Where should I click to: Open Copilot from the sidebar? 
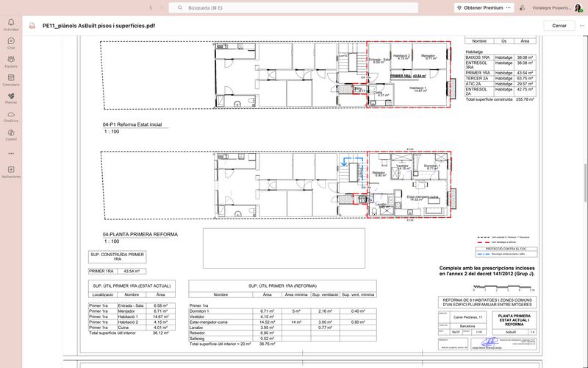(x=10, y=135)
